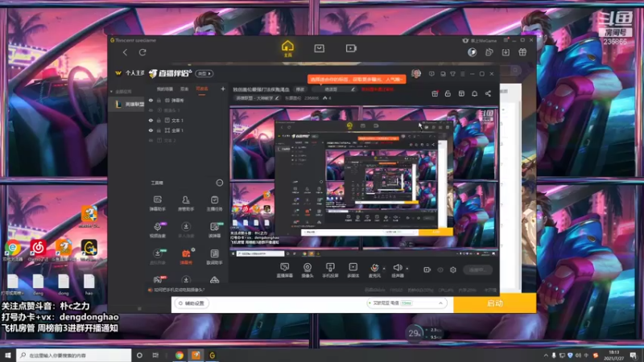Click the Windows taskbar search box

click(74, 355)
